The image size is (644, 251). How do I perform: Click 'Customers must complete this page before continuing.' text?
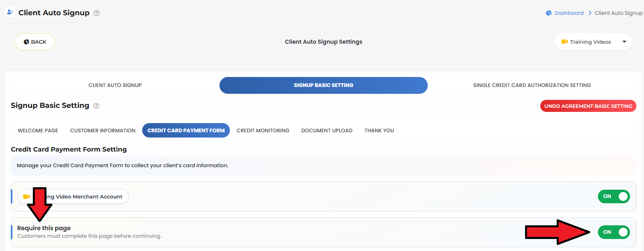tap(89, 236)
